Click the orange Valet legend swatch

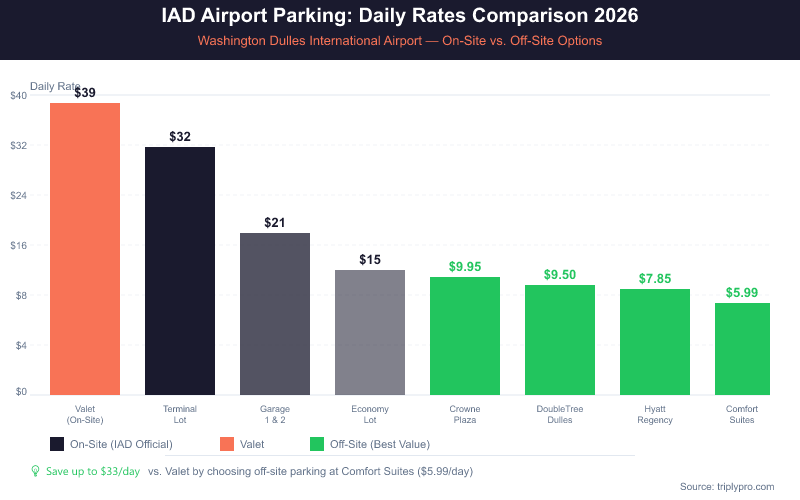[227, 444]
